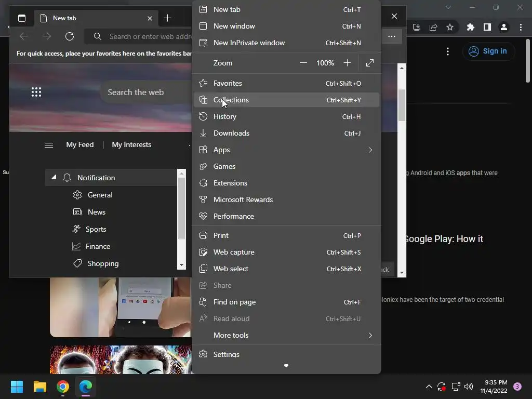The width and height of the screenshot is (532, 399).
Task: Open Microsoft Rewards trophy icon
Action: (x=203, y=199)
